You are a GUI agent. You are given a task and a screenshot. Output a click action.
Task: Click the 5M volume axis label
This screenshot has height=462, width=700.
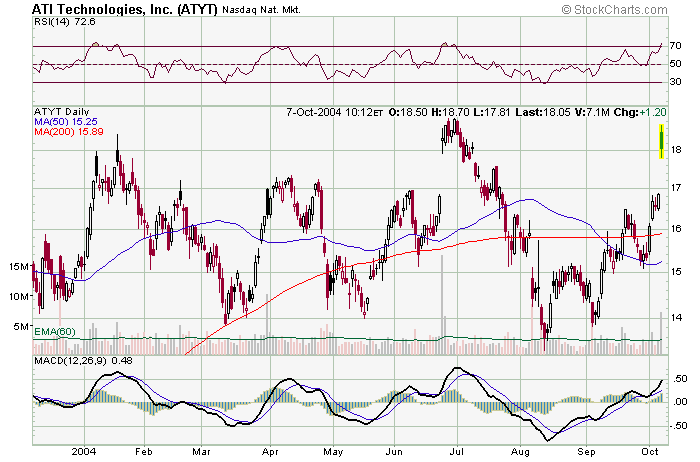pos(22,326)
